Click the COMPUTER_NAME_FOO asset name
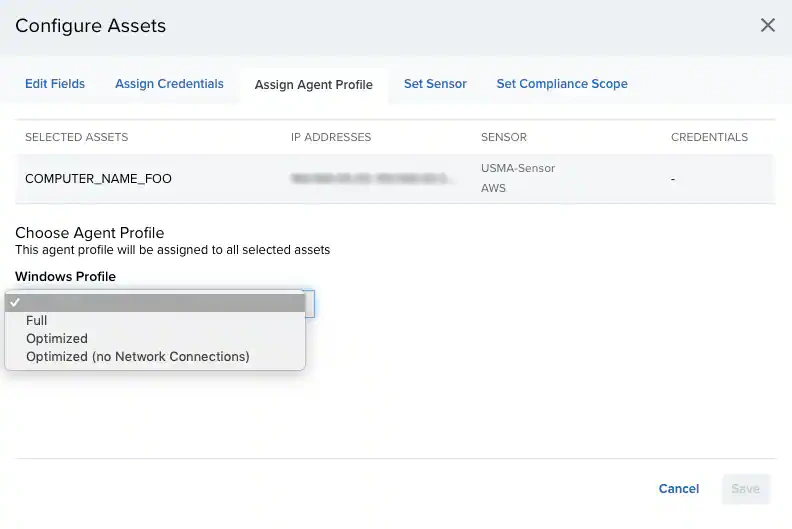The height and width of the screenshot is (529, 792). (x=98, y=179)
